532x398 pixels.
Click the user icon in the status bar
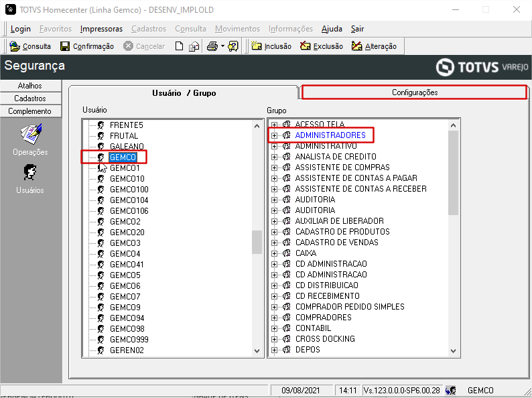click(450, 391)
